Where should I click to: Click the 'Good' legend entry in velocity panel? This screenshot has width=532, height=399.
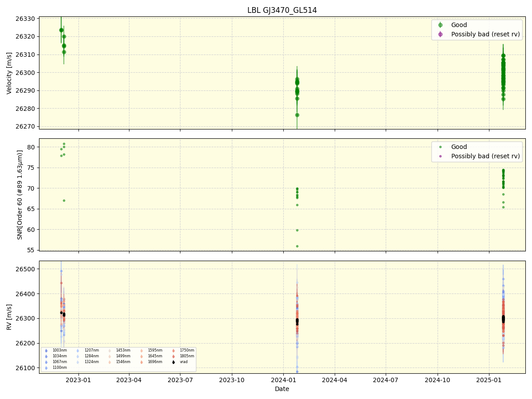(x=459, y=25)
